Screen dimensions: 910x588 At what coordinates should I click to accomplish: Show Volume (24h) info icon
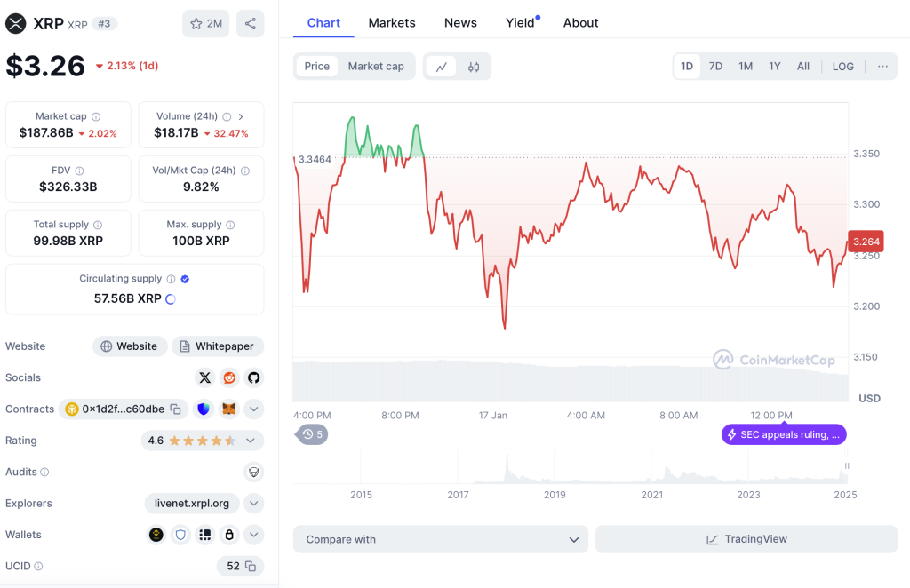(x=227, y=116)
